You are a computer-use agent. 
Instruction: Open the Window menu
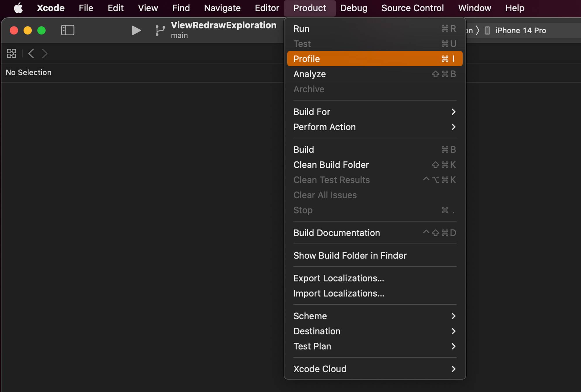click(474, 8)
